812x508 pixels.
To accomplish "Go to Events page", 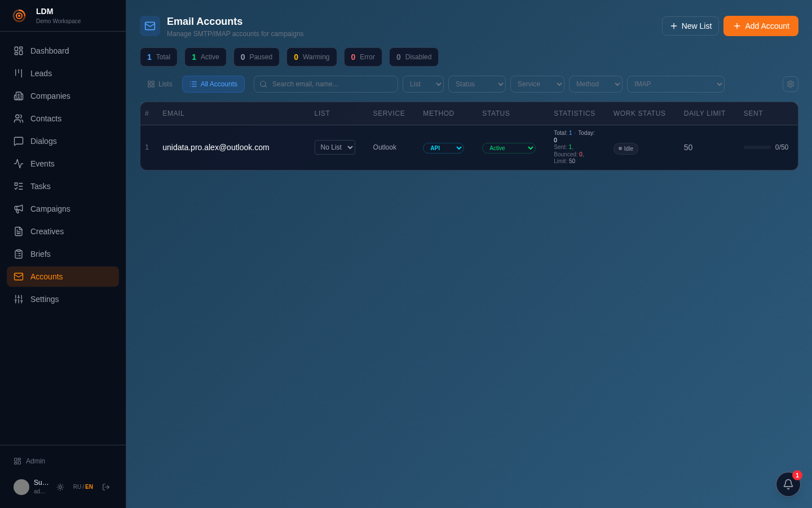I will coord(63,164).
